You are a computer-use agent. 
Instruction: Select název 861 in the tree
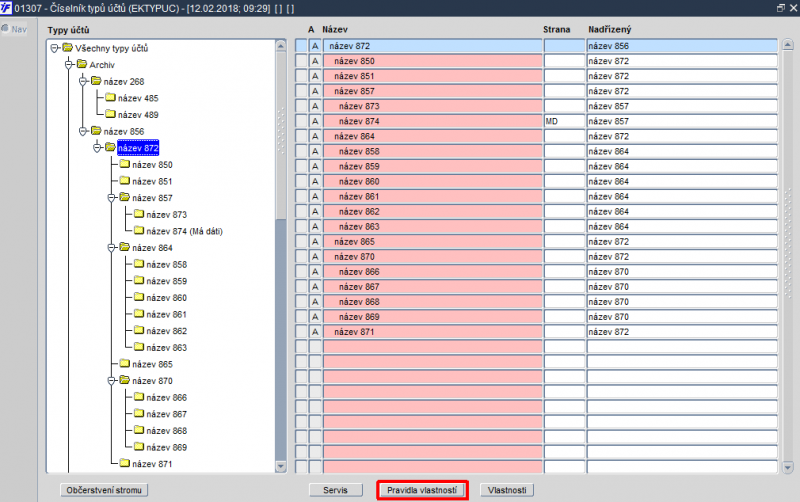[166, 314]
